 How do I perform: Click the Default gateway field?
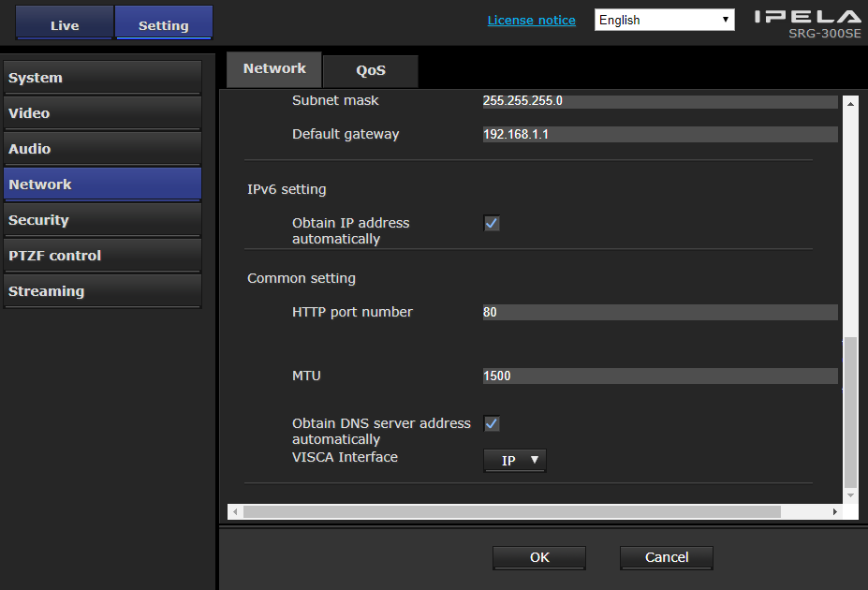[x=659, y=135]
